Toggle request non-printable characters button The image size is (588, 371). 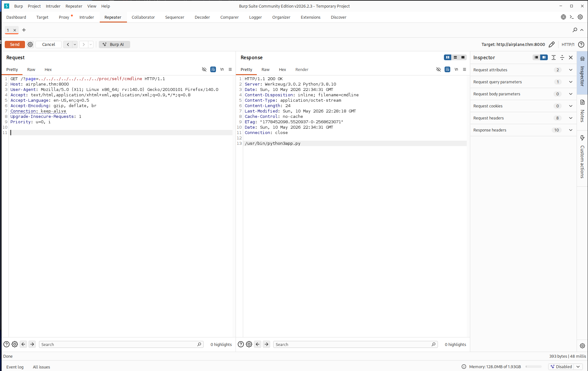pos(222,69)
